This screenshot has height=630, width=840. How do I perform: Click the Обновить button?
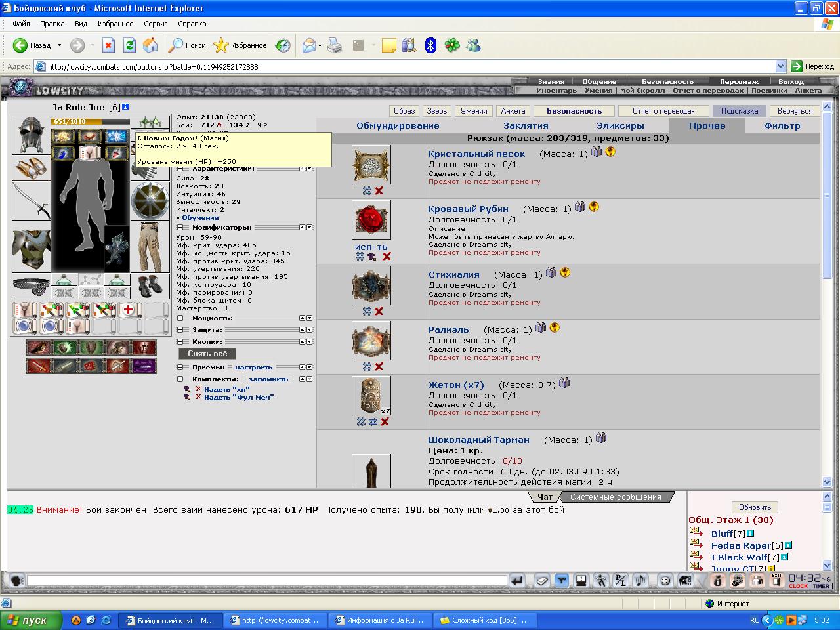(755, 507)
